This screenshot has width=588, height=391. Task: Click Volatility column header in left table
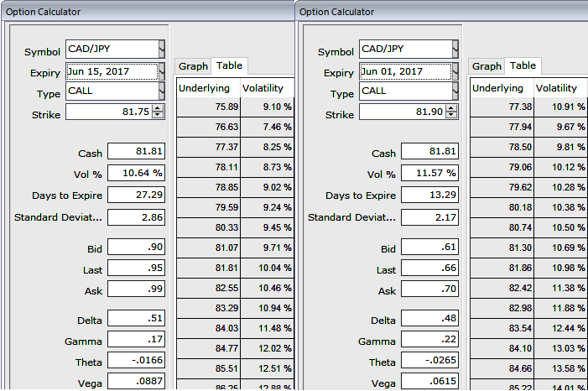point(267,88)
